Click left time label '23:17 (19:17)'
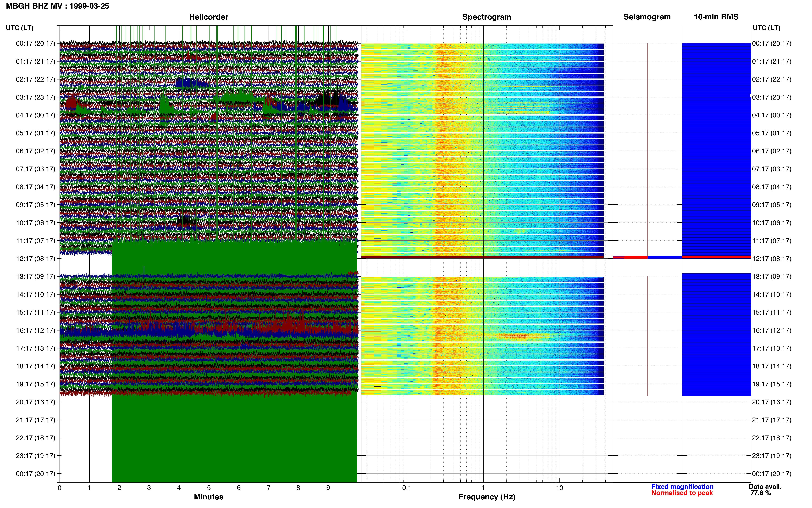The width and height of the screenshot is (812, 508). click(35, 456)
